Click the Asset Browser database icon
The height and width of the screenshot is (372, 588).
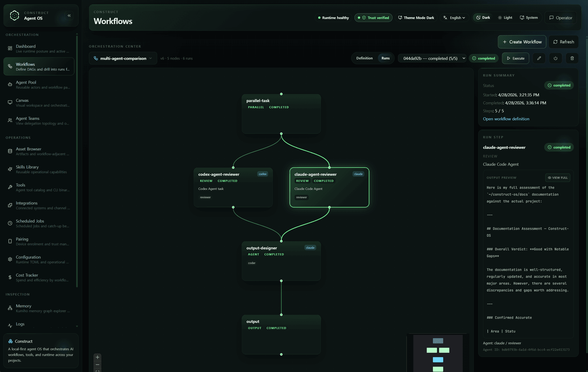(x=10, y=151)
